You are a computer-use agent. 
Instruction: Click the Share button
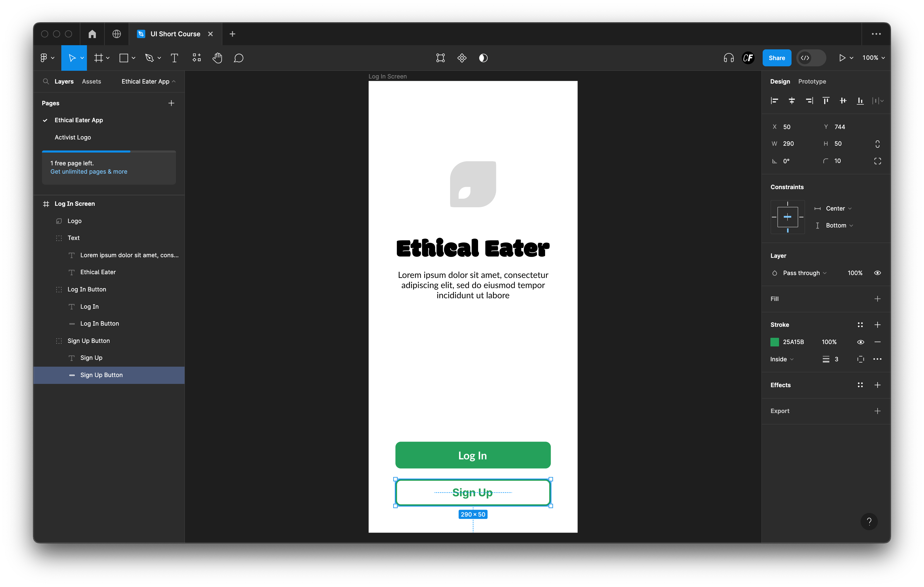(777, 58)
